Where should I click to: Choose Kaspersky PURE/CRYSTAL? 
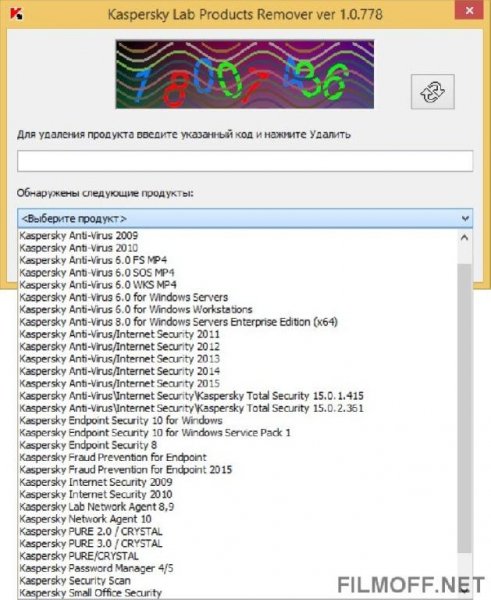pyautogui.click(x=238, y=556)
